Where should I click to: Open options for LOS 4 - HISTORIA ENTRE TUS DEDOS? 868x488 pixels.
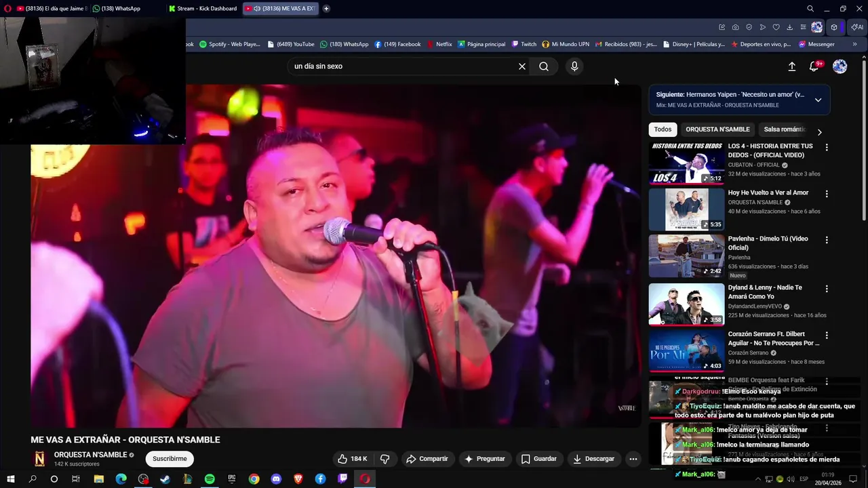click(x=826, y=147)
